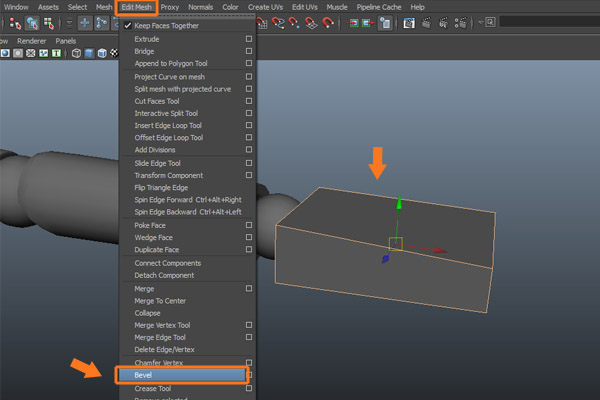Click the wireframe cube icon in panel toolbar
600x400 pixels.
[76, 54]
